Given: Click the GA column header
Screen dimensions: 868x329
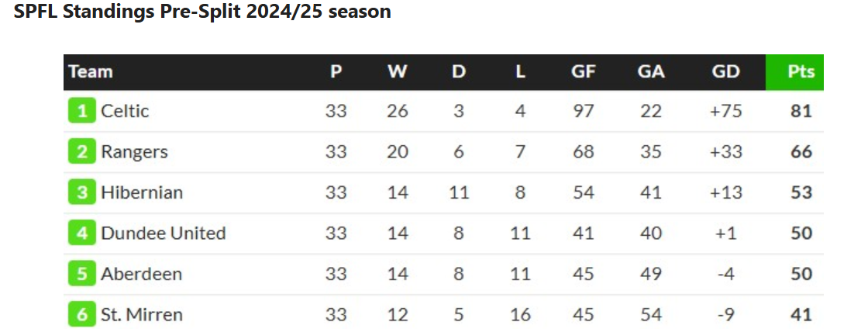Looking at the screenshot, I should coord(651,72).
